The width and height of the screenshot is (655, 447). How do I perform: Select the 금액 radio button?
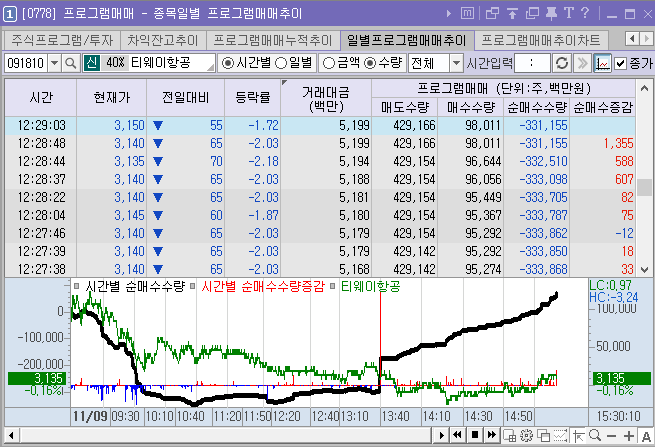pos(329,63)
